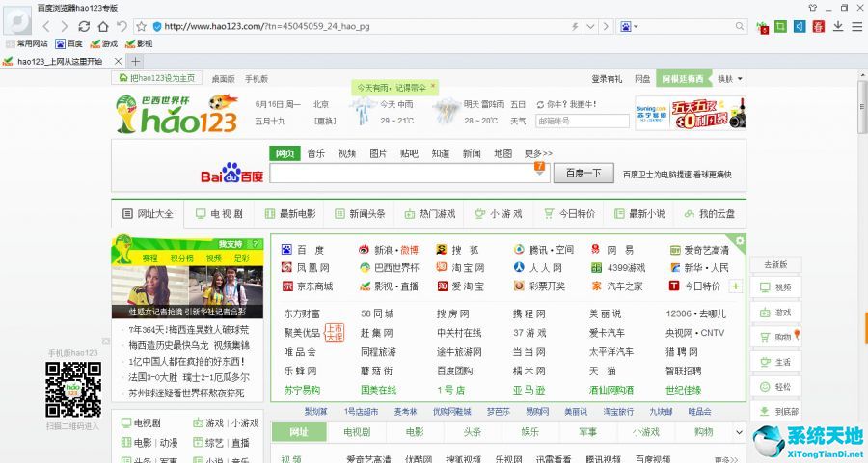Bookmark this page with star icon
Viewport: 868px width, 463px height.
tap(142, 26)
